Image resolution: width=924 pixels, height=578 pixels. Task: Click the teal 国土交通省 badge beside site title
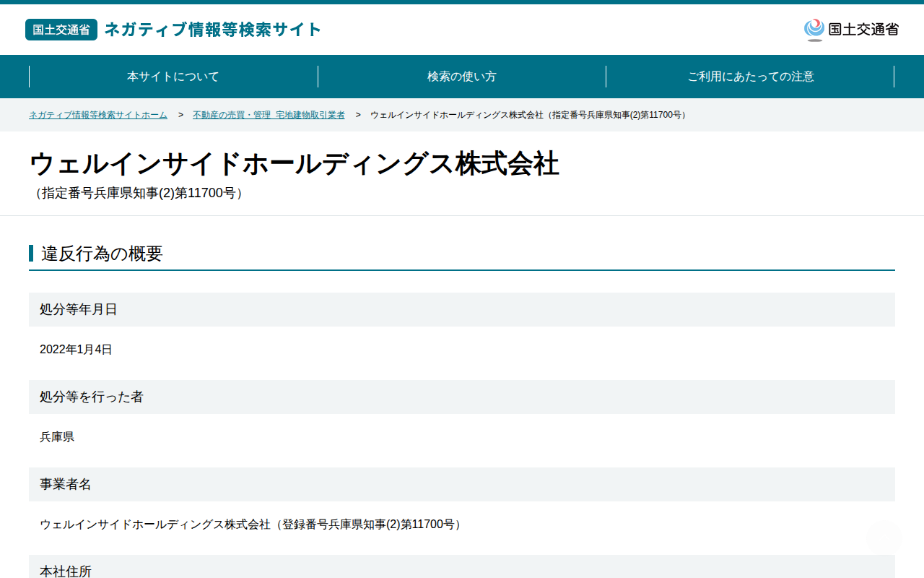pyautogui.click(x=61, y=30)
